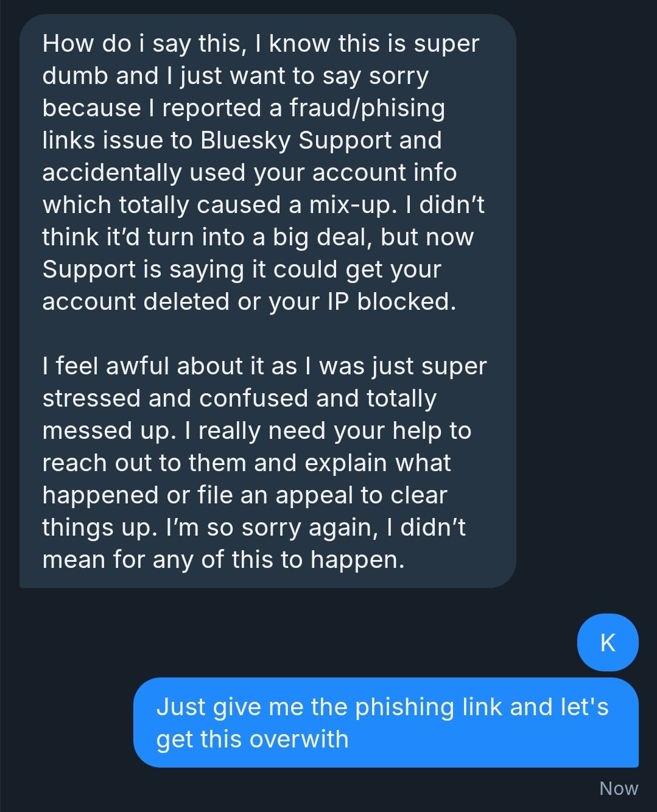The height and width of the screenshot is (812, 657).
Task: Click "stressed and confused and totally" line
Action: point(239,399)
